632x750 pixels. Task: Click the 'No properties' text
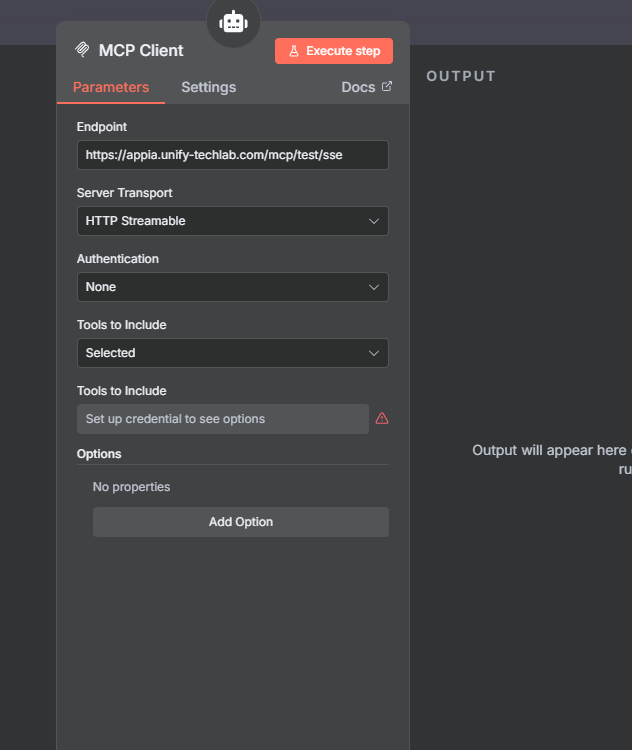click(x=131, y=487)
